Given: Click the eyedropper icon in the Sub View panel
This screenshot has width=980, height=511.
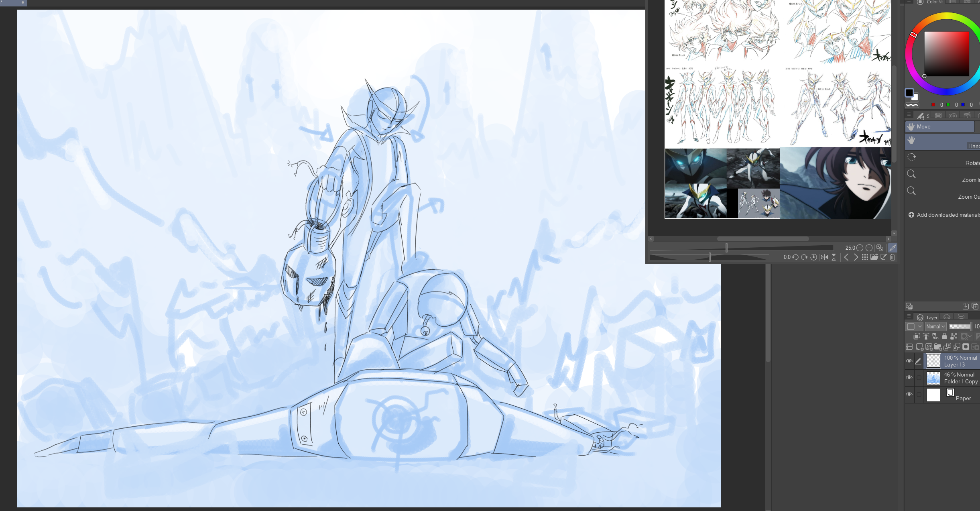Looking at the screenshot, I should [x=893, y=248].
